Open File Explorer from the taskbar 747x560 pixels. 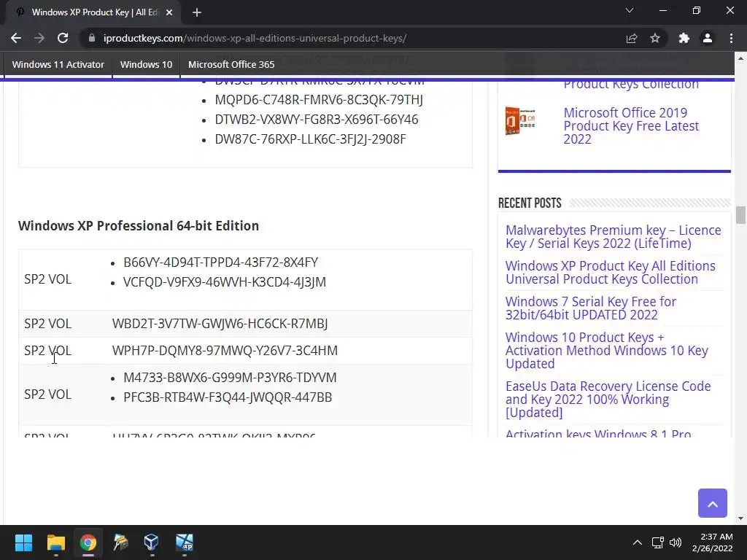[55, 542]
